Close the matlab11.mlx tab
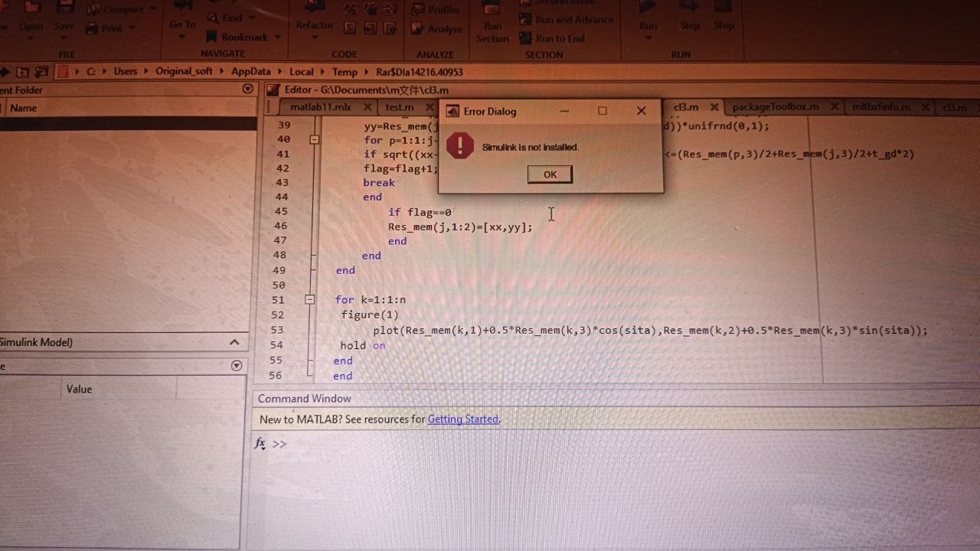The height and width of the screenshot is (551, 980). (367, 108)
